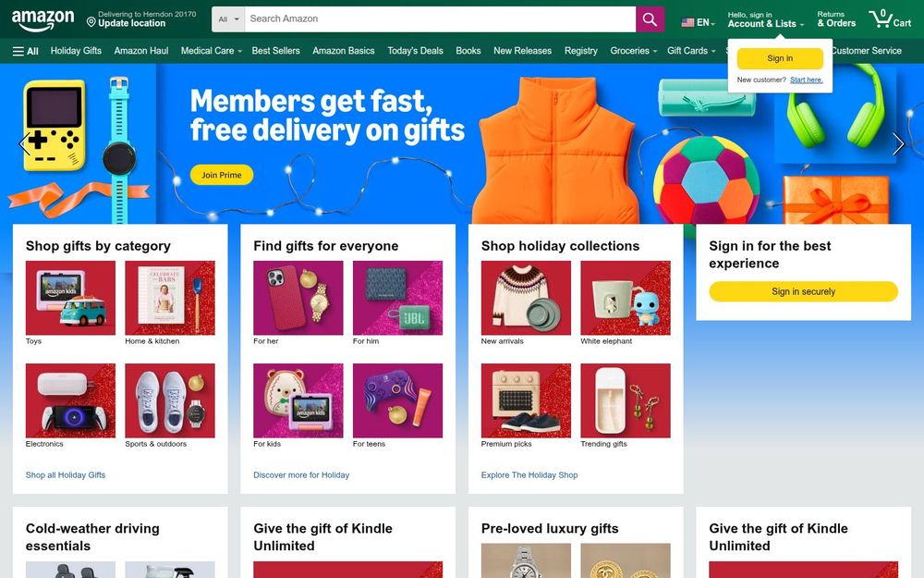The height and width of the screenshot is (578, 924).
Task: Expand the Medical Care dropdown
Action: 212,51
